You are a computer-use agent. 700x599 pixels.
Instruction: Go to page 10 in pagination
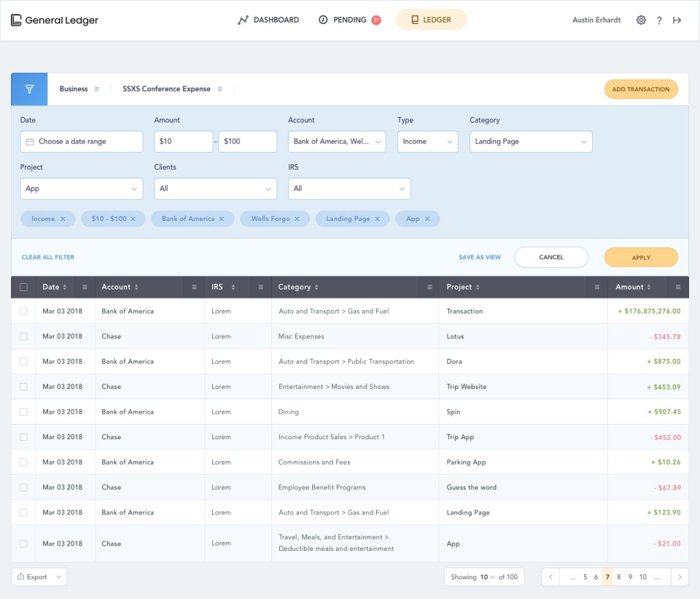click(x=642, y=576)
